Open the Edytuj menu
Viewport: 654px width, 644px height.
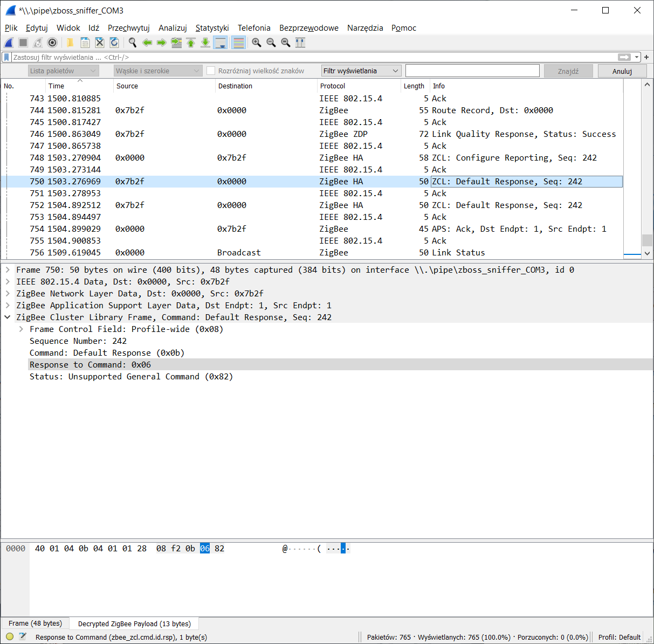click(x=37, y=28)
